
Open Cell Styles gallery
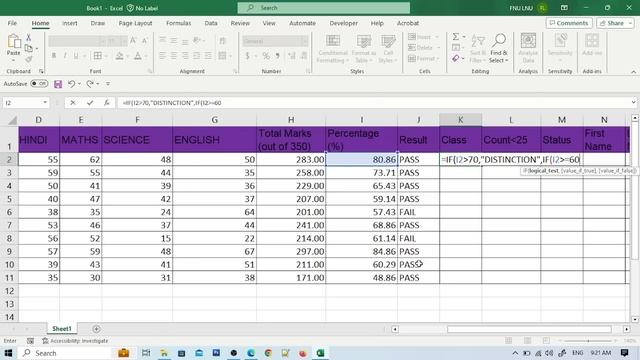pos(388,49)
